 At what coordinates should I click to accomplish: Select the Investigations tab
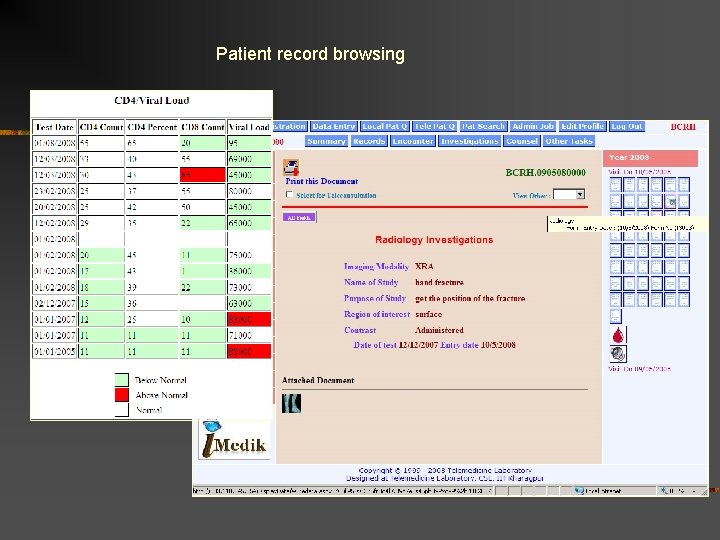(x=469, y=141)
